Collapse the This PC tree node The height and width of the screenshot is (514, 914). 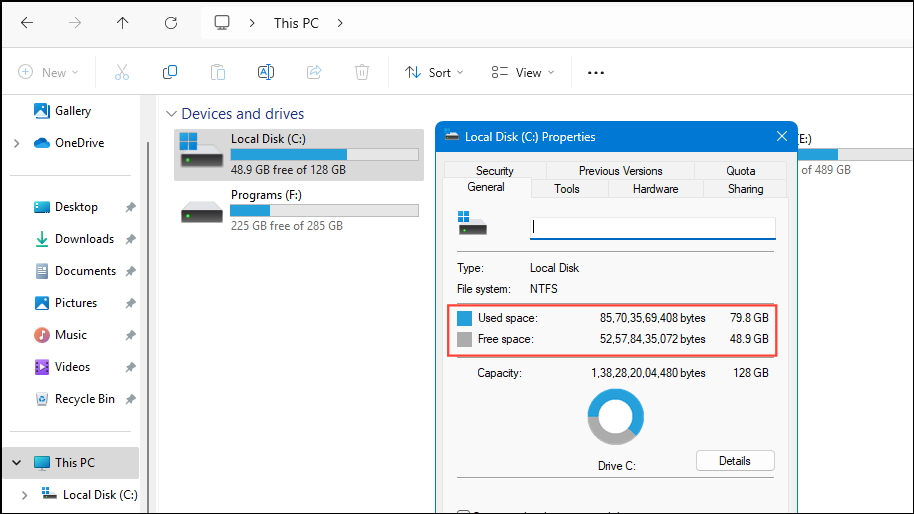(x=17, y=463)
